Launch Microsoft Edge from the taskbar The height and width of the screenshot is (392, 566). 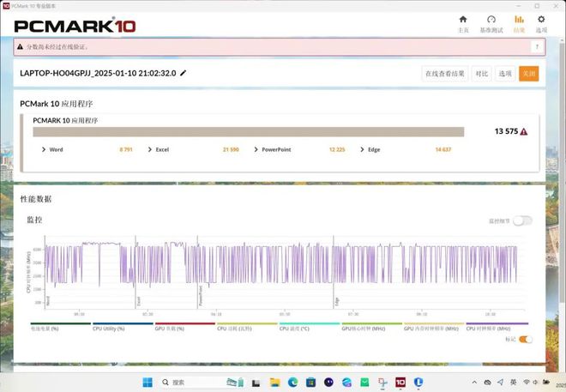click(292, 383)
